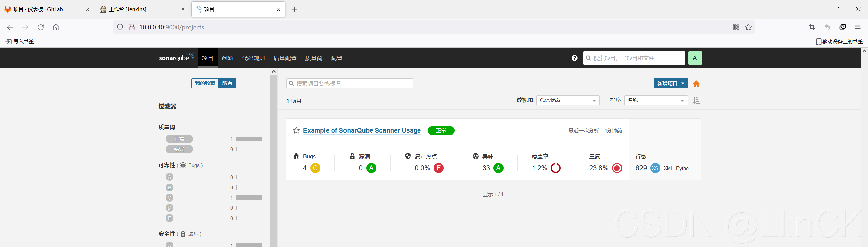
Task: Filter reliability by rating A
Action: pos(170,177)
